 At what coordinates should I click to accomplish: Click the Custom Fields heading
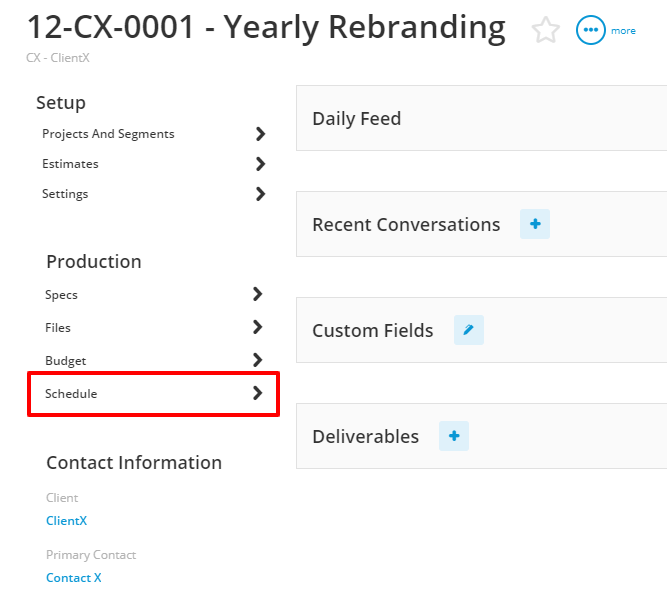pos(373,331)
